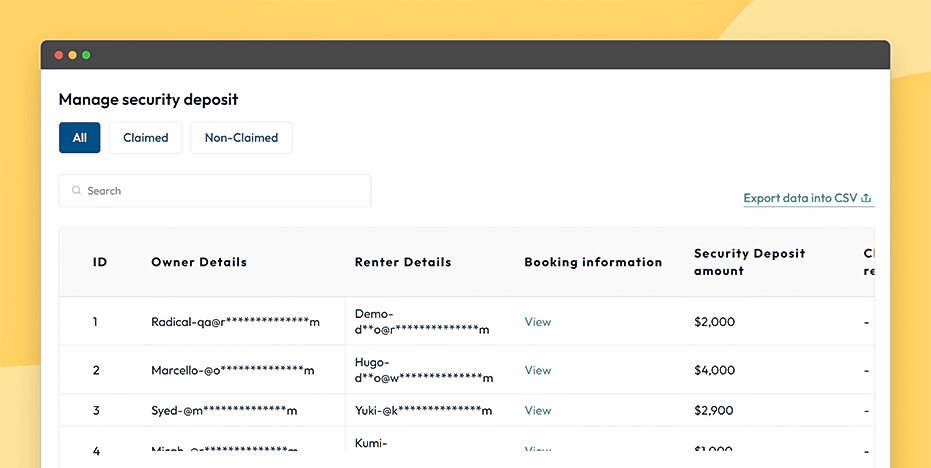Click the magnifier icon in search box
Image resolution: width=931 pixels, height=468 pixels.
(76, 191)
